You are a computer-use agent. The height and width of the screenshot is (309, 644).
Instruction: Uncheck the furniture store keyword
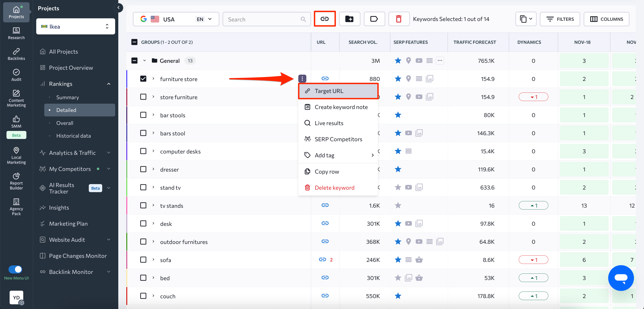[143, 79]
